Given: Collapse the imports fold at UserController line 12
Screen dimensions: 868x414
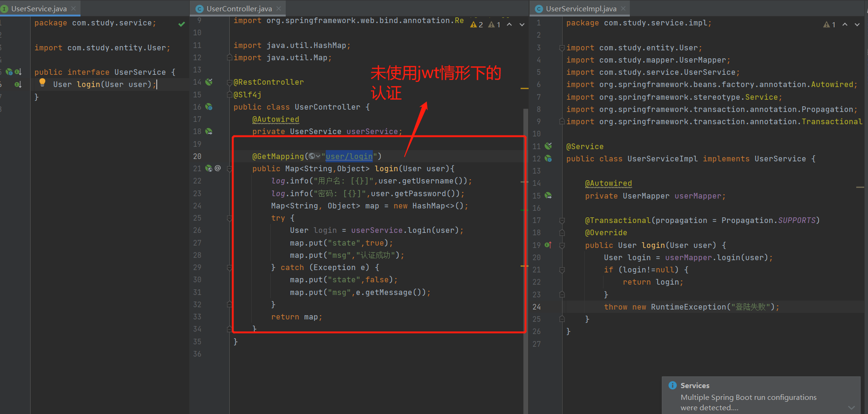Looking at the screenshot, I should 230,57.
